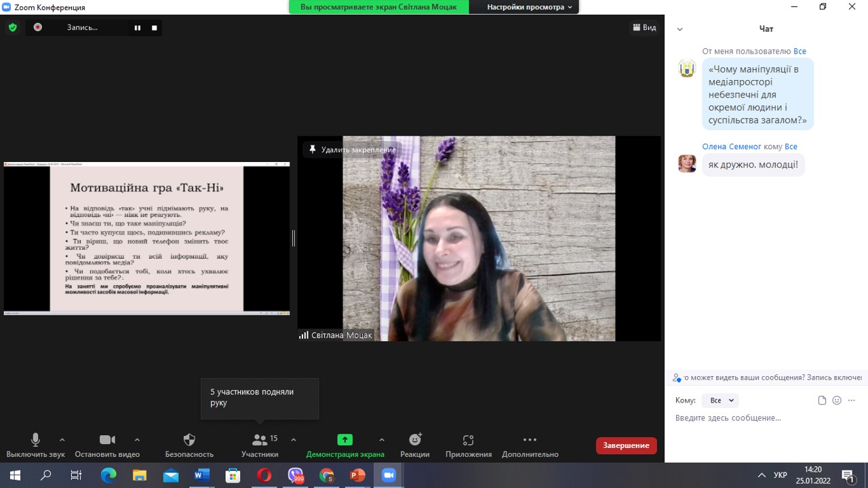Viewport: 868px width, 488px height.
Task: Open the Вид layout menu
Action: coord(644,28)
